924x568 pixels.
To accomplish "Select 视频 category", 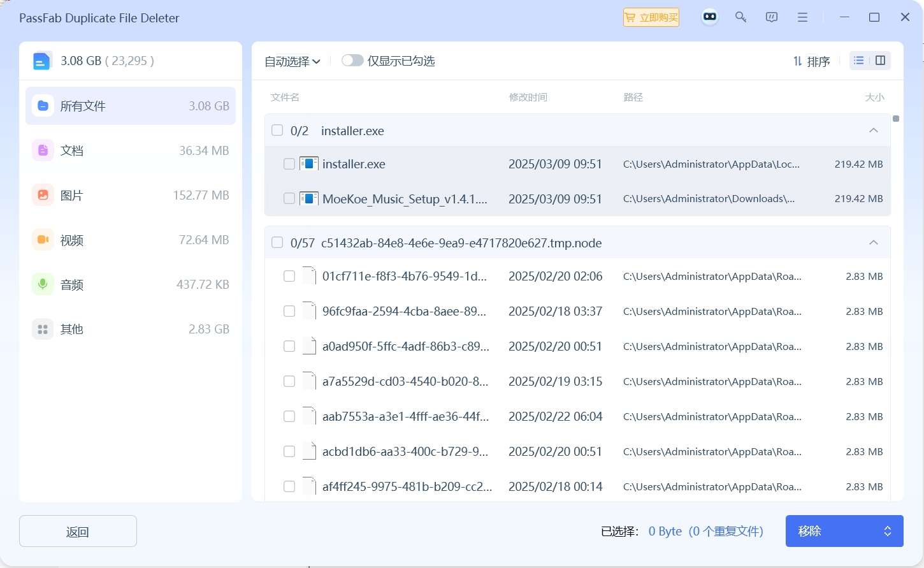I will tap(131, 240).
